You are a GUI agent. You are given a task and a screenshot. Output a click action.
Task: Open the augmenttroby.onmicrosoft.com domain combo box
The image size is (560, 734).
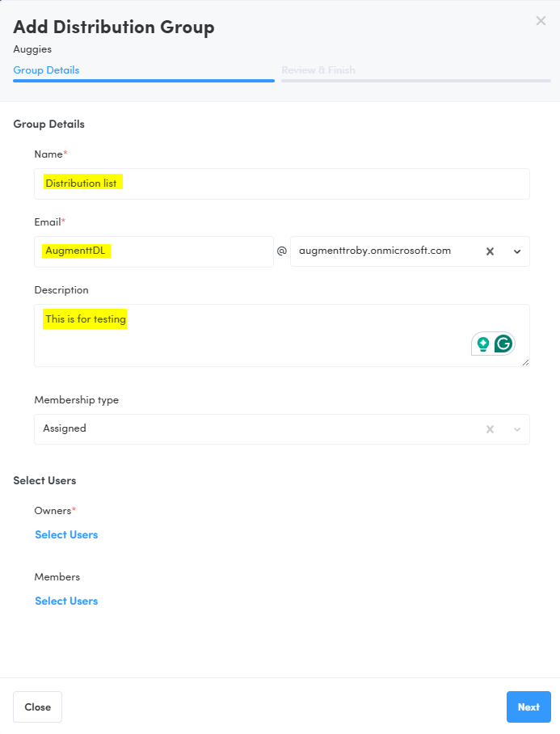click(x=380, y=251)
